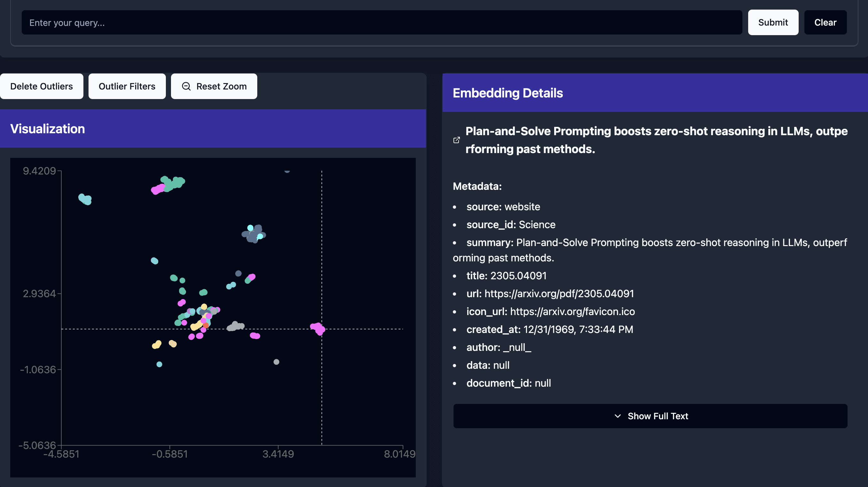Viewport: 868px width, 487px height.
Task: Click the Visualization panel header
Action: click(x=213, y=129)
